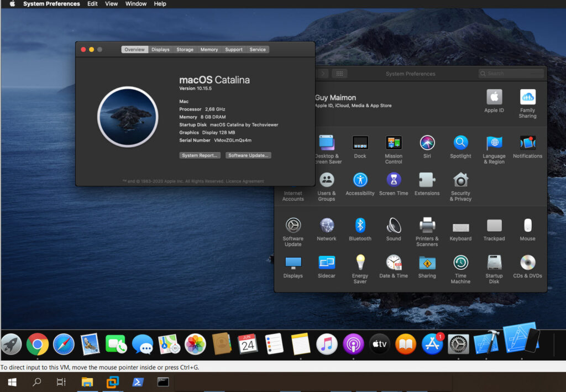This screenshot has width=566, height=392.
Task: Open Photos from the Dock
Action: pos(195,344)
